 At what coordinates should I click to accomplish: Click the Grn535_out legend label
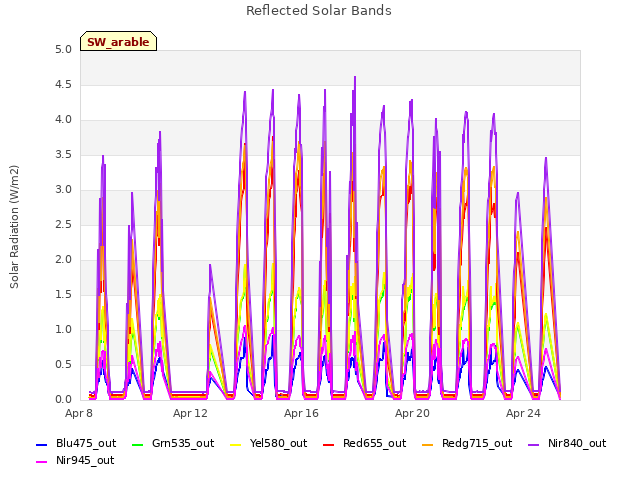[183, 444]
